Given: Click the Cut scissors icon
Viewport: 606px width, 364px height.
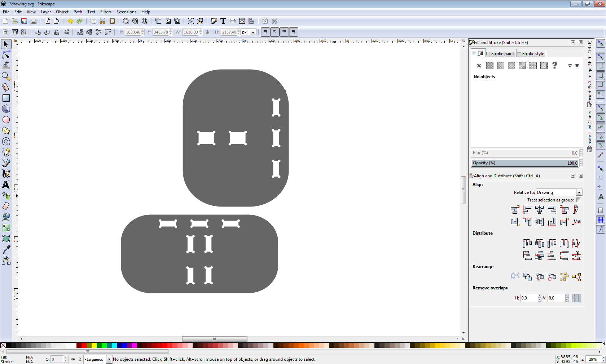Looking at the screenshot, I should point(103,21).
